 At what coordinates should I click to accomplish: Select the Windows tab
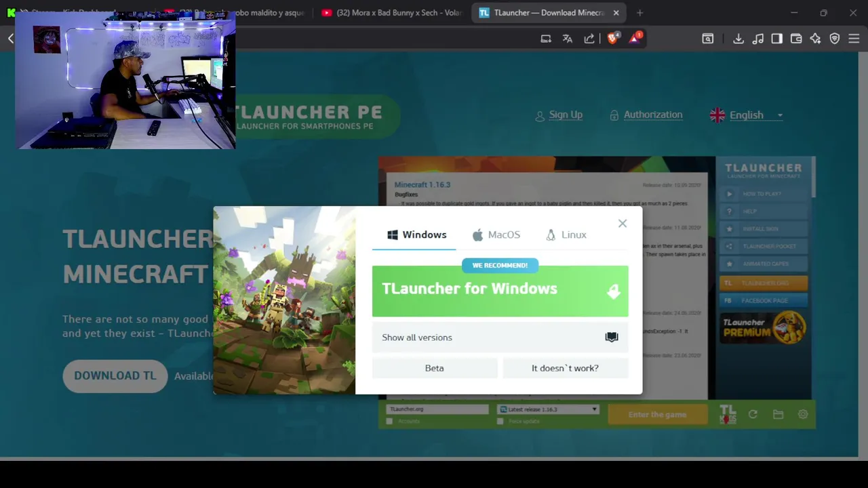[416, 235]
